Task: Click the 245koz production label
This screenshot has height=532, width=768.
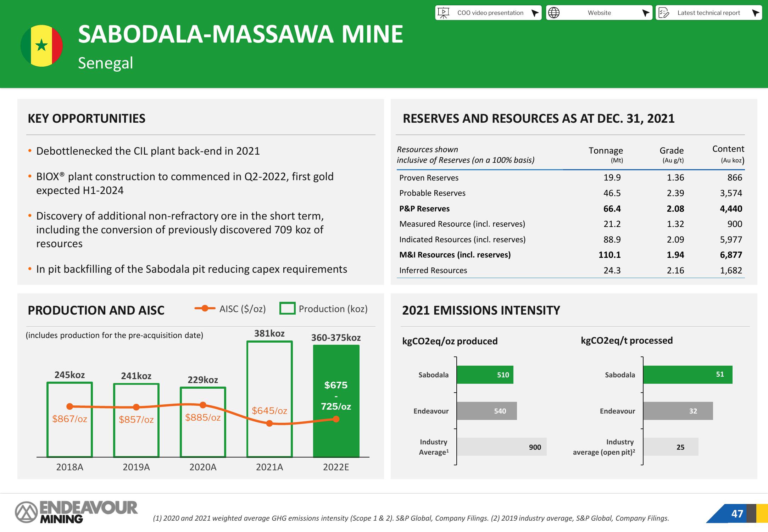Action: pyautogui.click(x=69, y=375)
